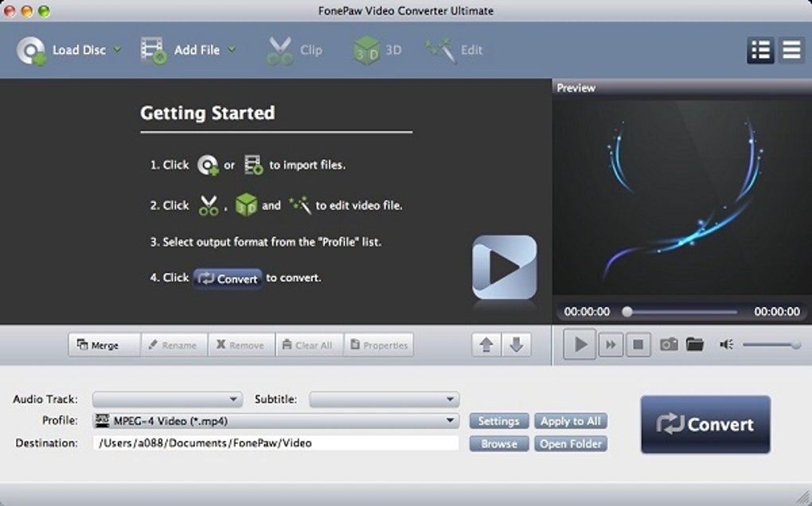Click total time 00:00:00 on the right
812x506 pixels.
click(777, 311)
